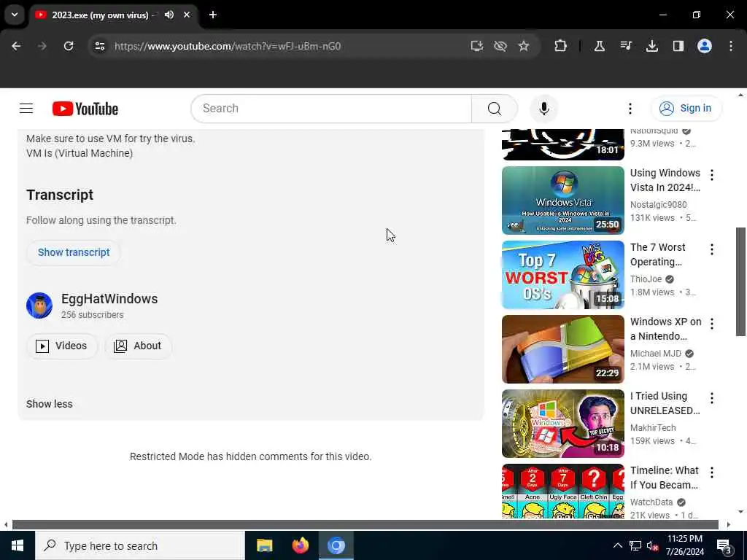Screen dimensions: 747x560
Task: Go back to the previous page
Action: click(x=16, y=46)
